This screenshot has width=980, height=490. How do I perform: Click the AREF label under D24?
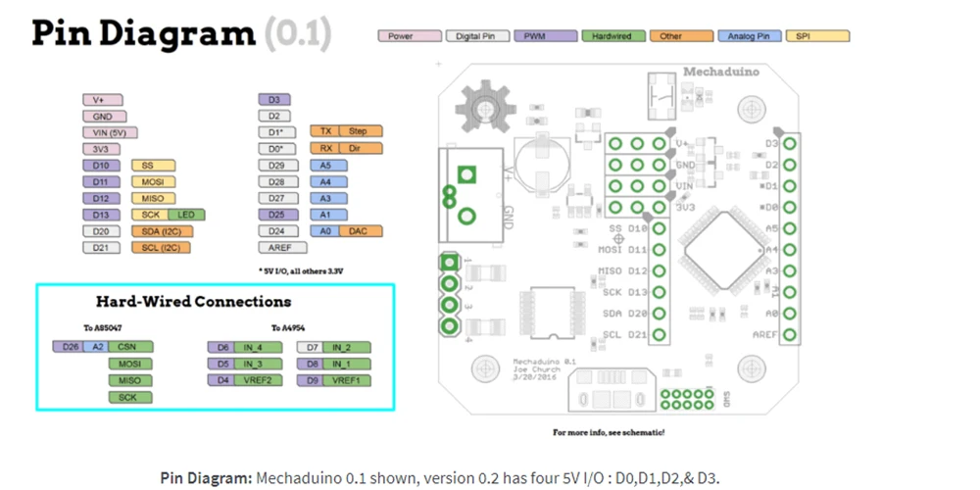[282, 248]
